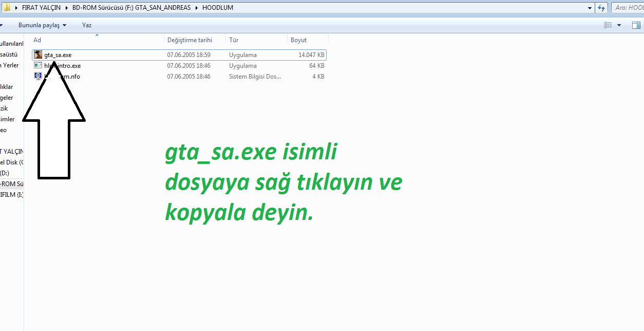The width and height of the screenshot is (644, 331).
Task: Click the Sistem Bilgisi Dos... type cell
Action: pos(255,77)
